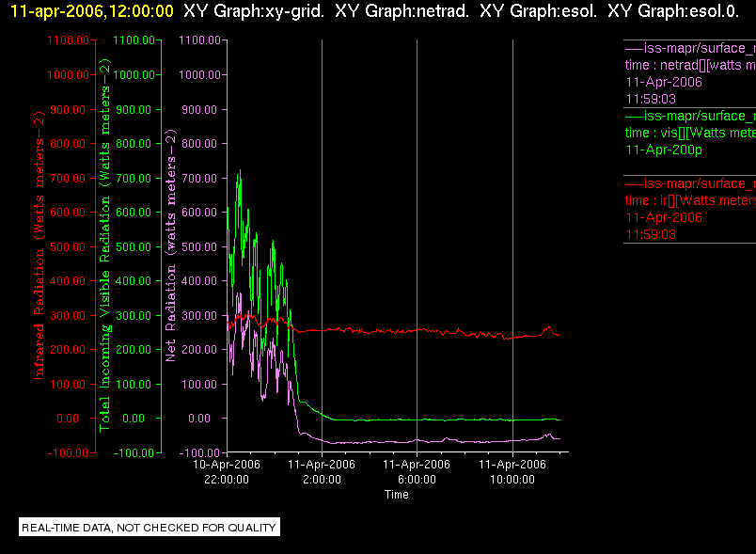
Task: Click legend text 'time : ir[][Watts meters'
Action: point(690,200)
